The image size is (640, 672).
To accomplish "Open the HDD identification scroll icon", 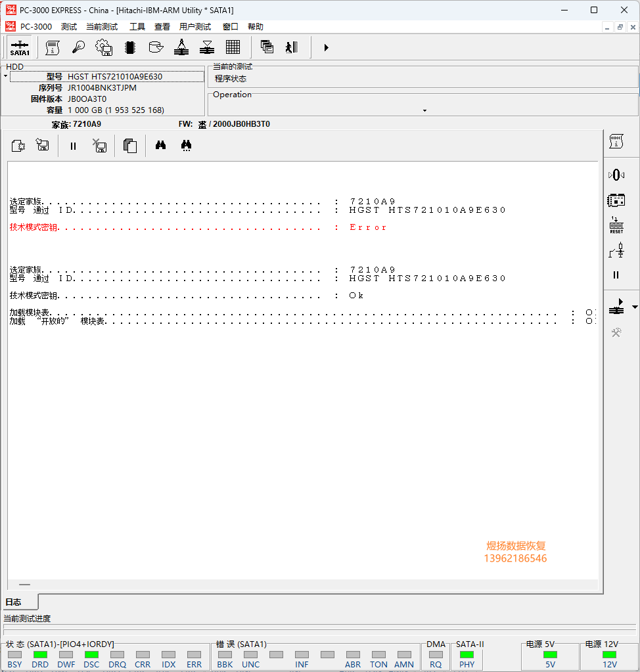I will (53, 47).
